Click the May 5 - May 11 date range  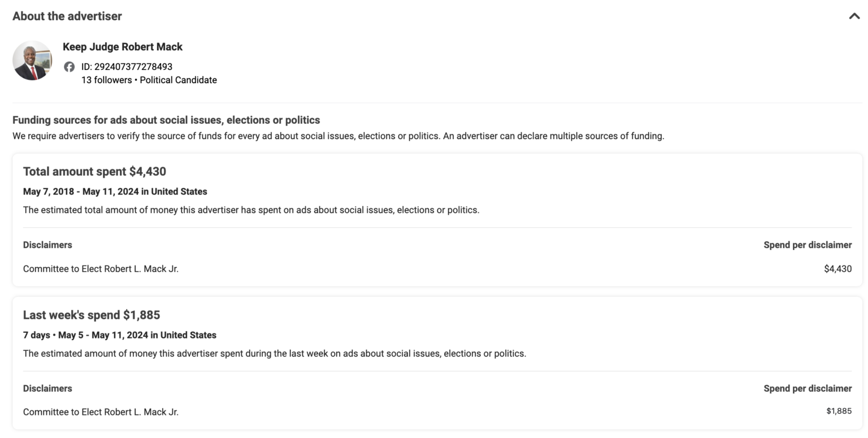[120, 335]
